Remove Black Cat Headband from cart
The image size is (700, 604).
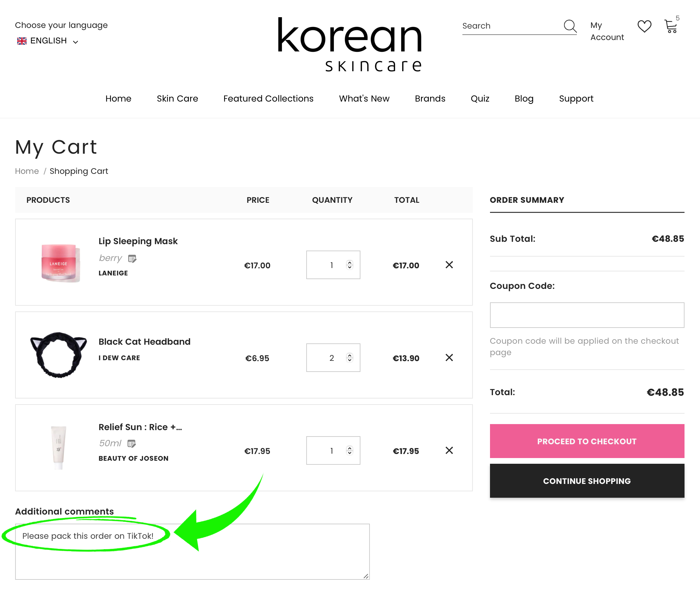coord(449,357)
